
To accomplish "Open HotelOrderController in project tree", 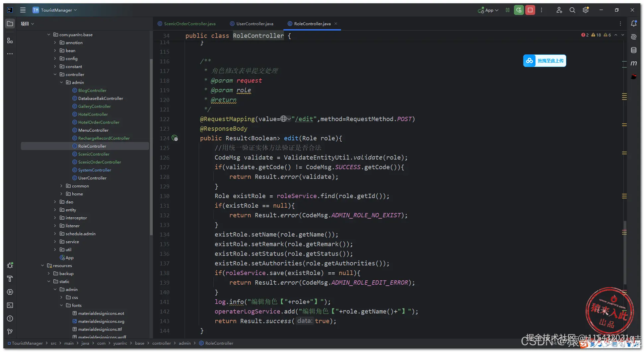I will [99, 122].
